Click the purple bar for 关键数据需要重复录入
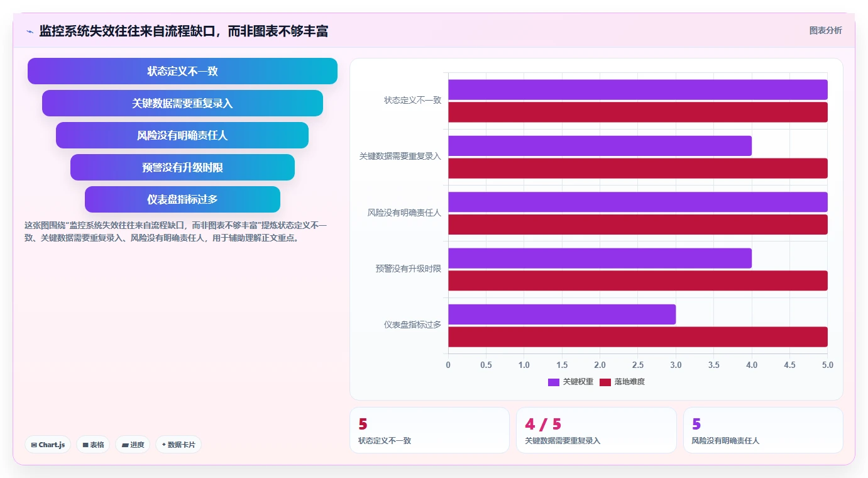 coord(600,146)
